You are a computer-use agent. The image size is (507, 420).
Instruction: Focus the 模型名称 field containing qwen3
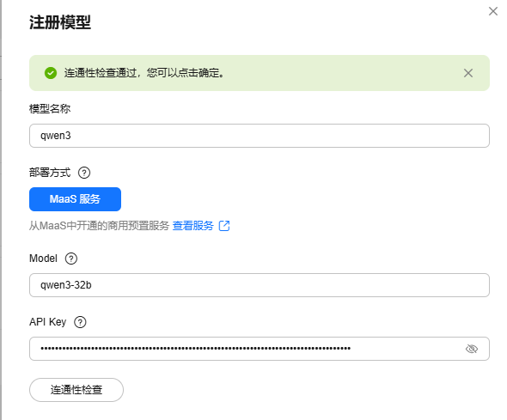click(x=260, y=136)
